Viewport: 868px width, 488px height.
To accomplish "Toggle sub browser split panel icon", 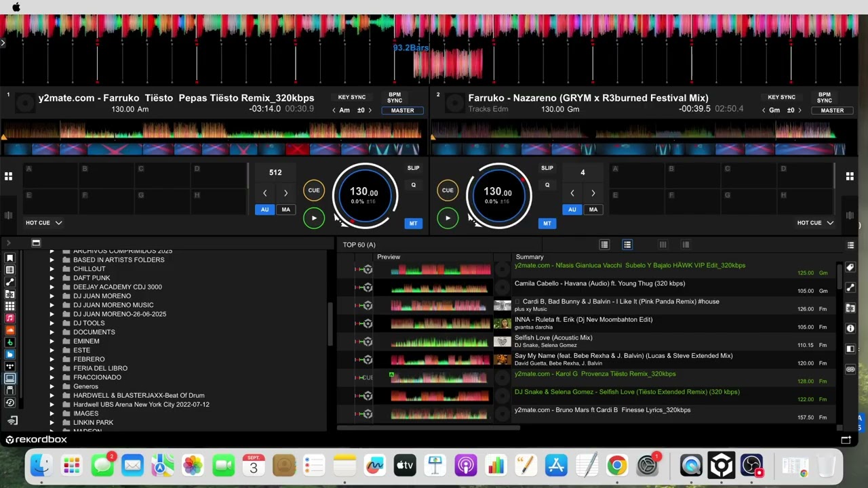I will click(850, 349).
